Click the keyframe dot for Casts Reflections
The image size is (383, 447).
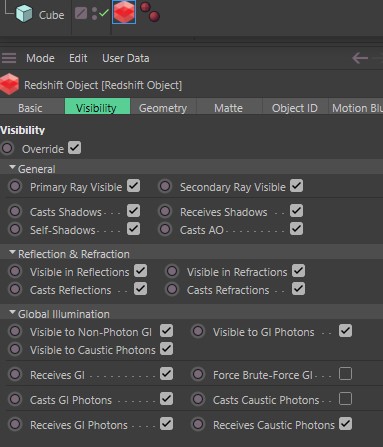click(15, 289)
